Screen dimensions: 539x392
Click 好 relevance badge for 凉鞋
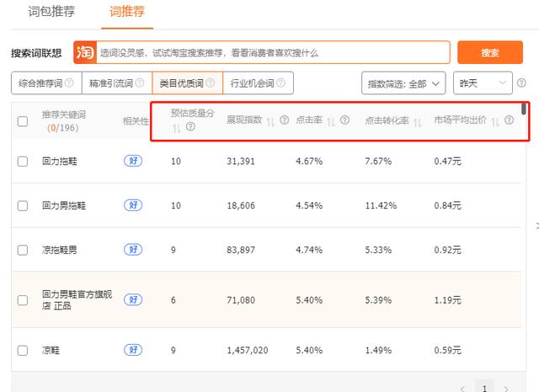click(x=133, y=350)
